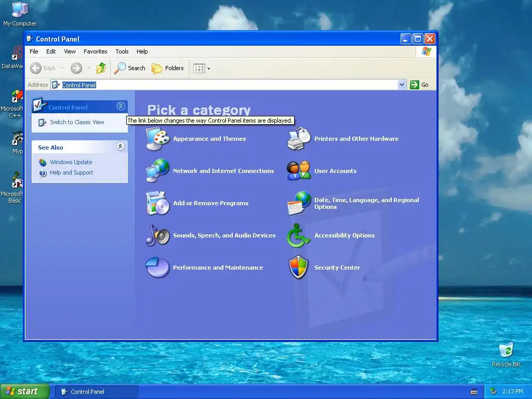Click the taskbar clock showing 2:13 PM
The image size is (532, 399).
513,392
